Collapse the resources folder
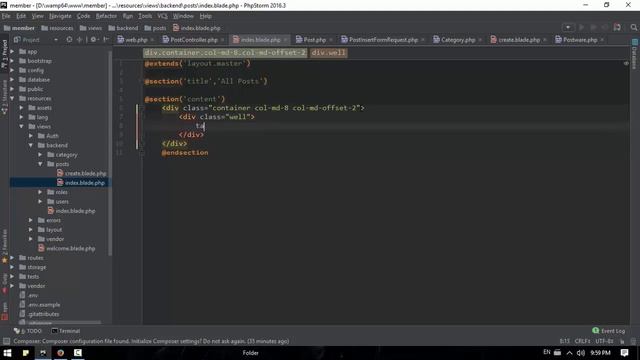 click(x=12, y=98)
